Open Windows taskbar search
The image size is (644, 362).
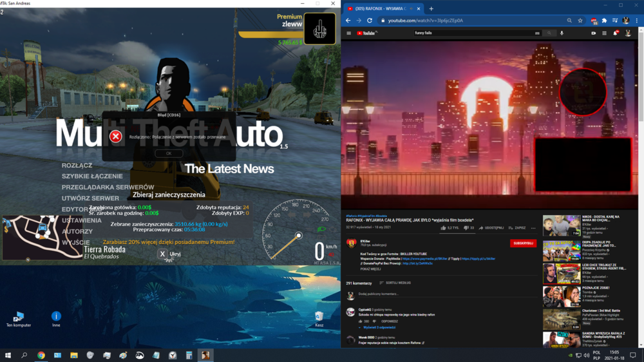tap(24, 356)
